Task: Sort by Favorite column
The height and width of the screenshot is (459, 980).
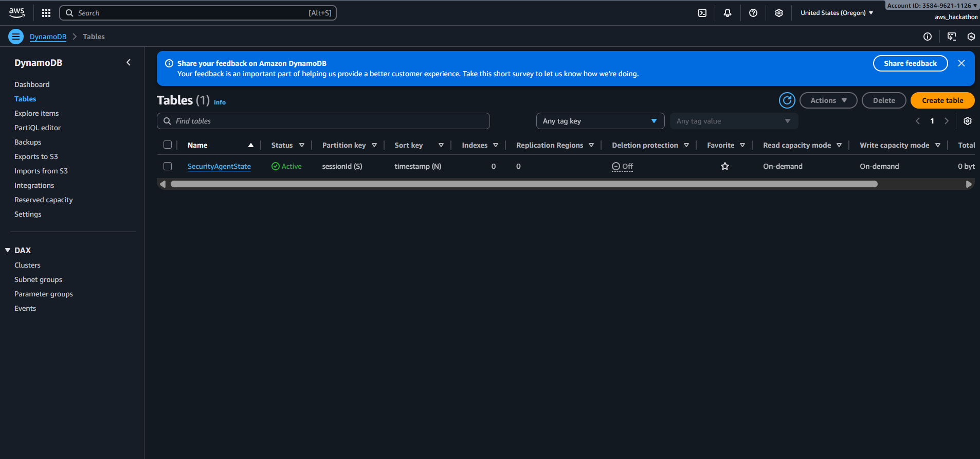Action: click(742, 145)
